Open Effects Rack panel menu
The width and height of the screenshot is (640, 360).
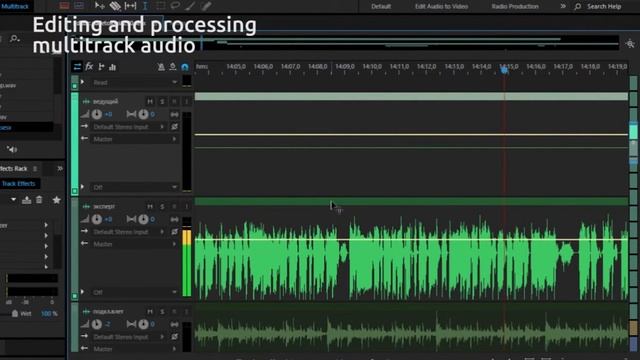coord(36,169)
